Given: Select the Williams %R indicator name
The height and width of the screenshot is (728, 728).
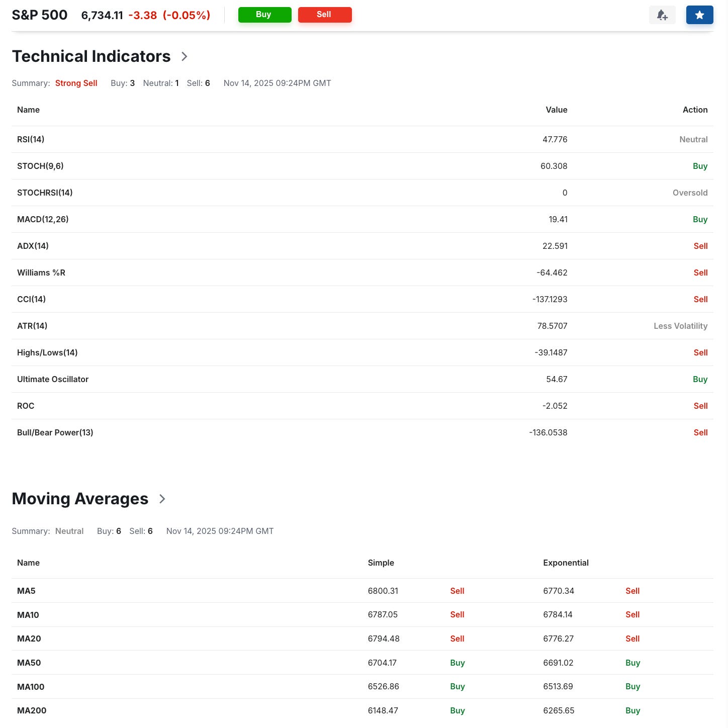Looking at the screenshot, I should coord(41,272).
